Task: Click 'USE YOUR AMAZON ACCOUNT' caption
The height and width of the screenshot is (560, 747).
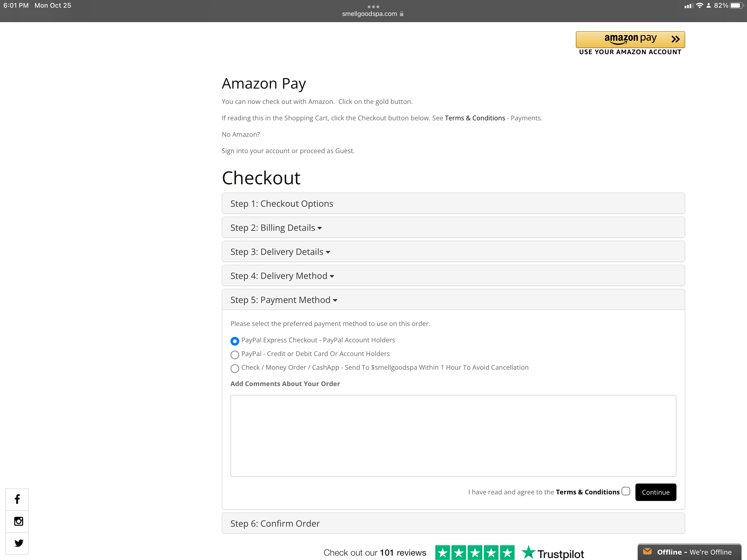Action: pyautogui.click(x=630, y=52)
